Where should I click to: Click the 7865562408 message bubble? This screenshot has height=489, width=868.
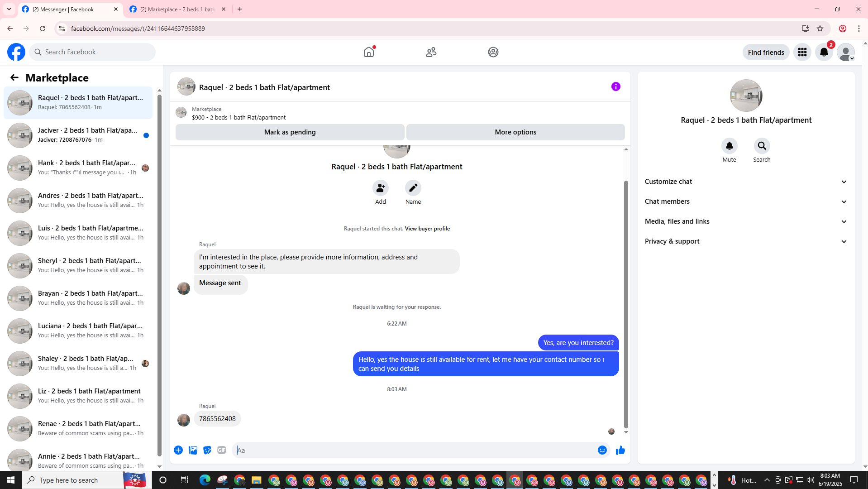[217, 419]
